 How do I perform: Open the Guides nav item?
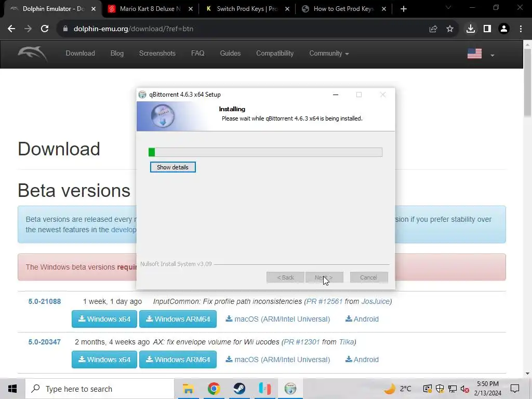(x=230, y=54)
